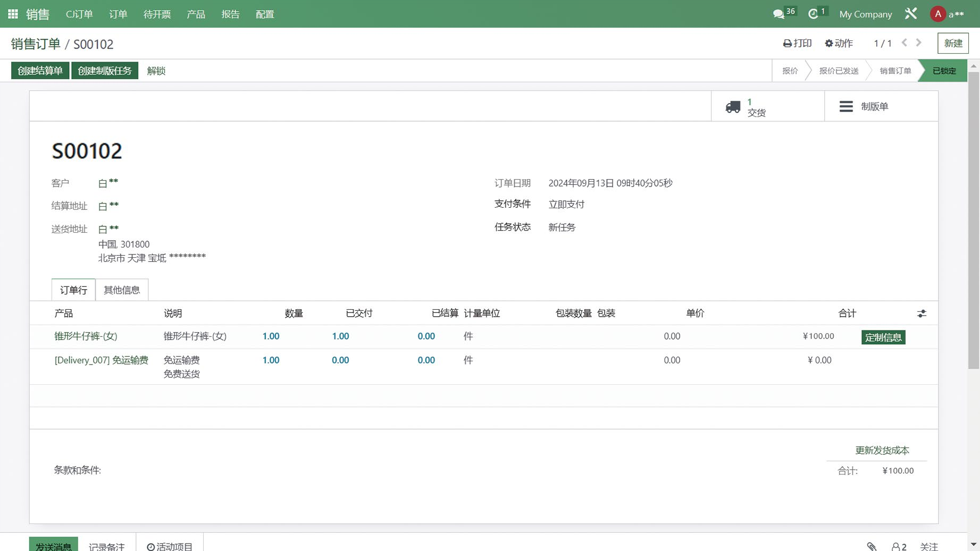Open the 报告 menu

230,14
